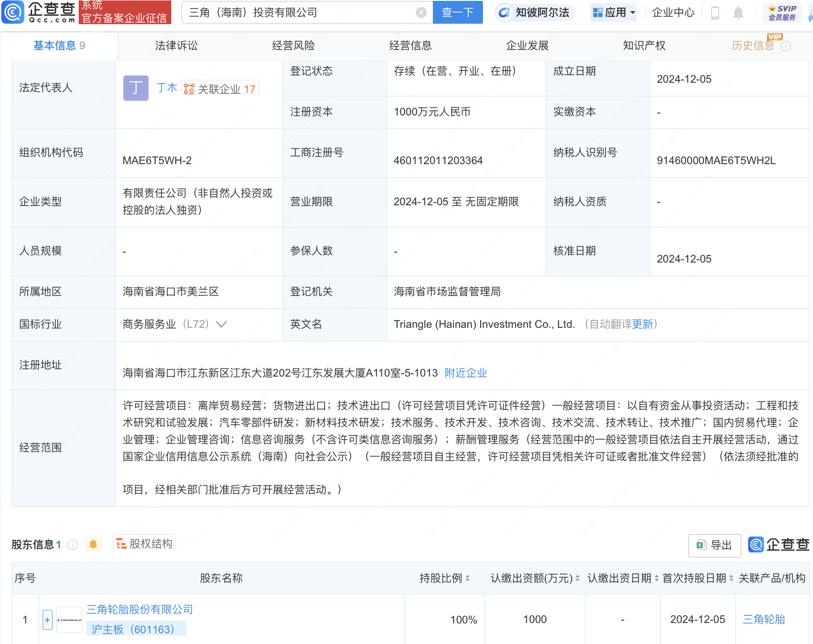Click the Qichacha logo icon
This screenshot has width=813, height=644.
pos(13,12)
